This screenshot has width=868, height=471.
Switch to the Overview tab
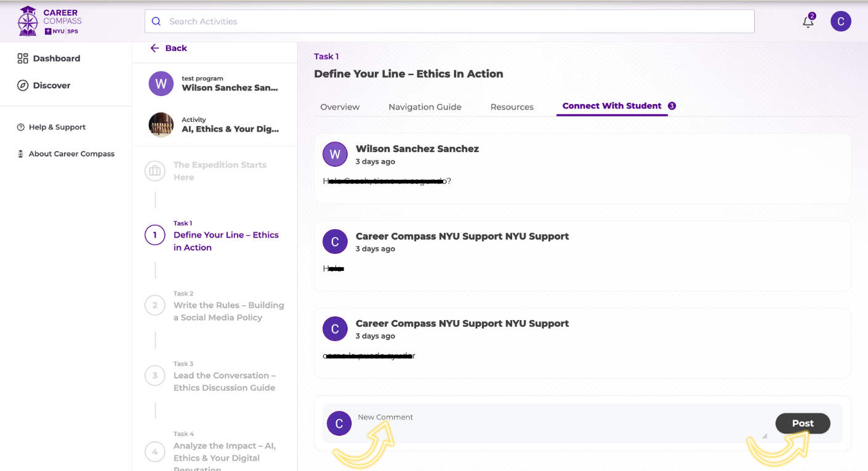click(340, 107)
